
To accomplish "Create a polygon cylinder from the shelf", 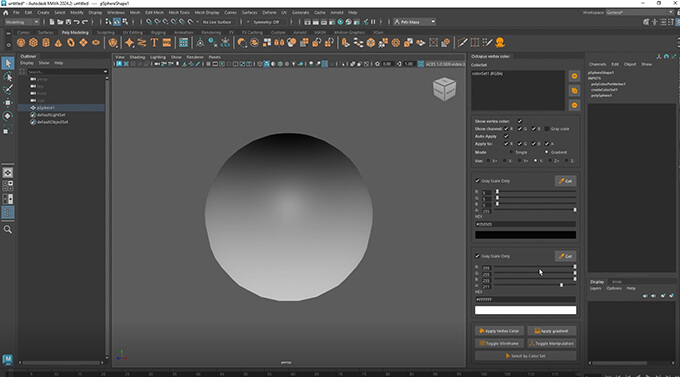I will coord(46,43).
